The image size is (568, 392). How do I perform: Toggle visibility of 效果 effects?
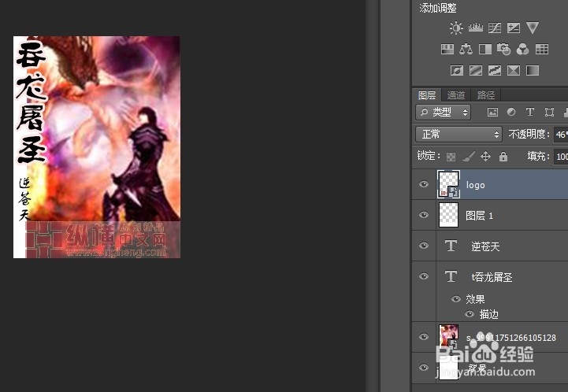pyautogui.click(x=456, y=299)
